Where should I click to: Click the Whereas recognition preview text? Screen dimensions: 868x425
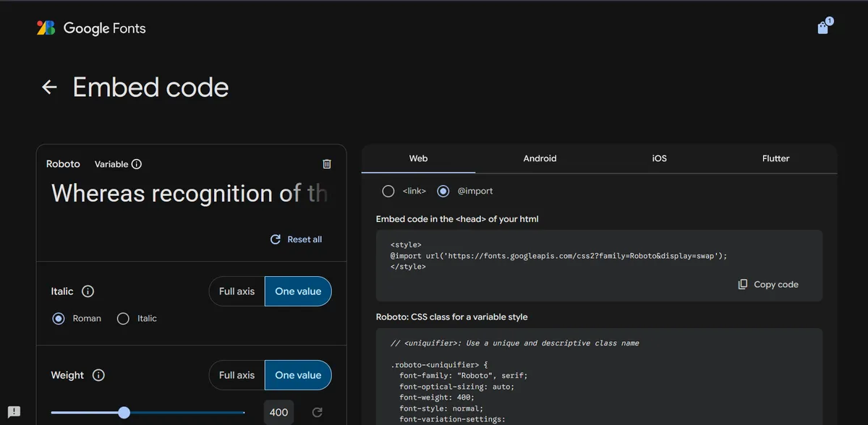190,194
